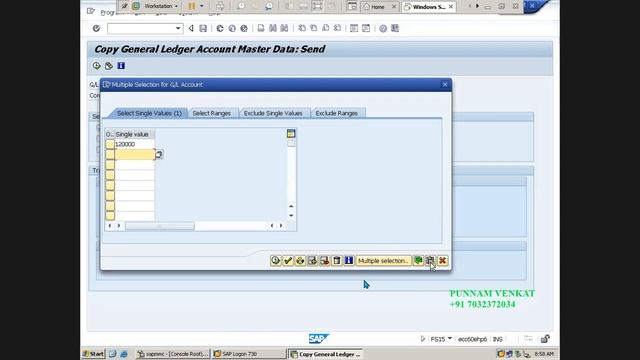This screenshot has height=360, width=640.
Task: Click the Execute icon below the title
Action: pyautogui.click(x=96, y=66)
